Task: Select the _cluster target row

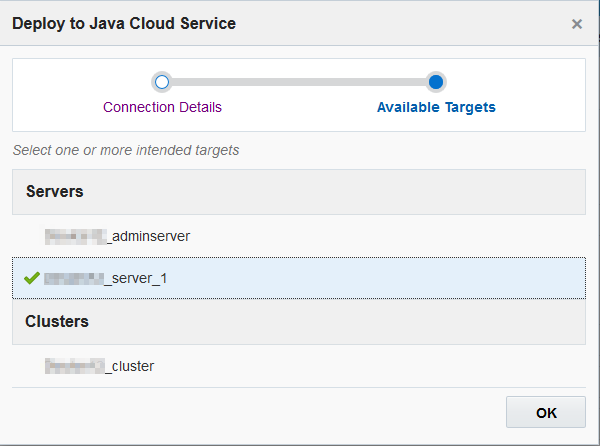Action: [x=299, y=366]
